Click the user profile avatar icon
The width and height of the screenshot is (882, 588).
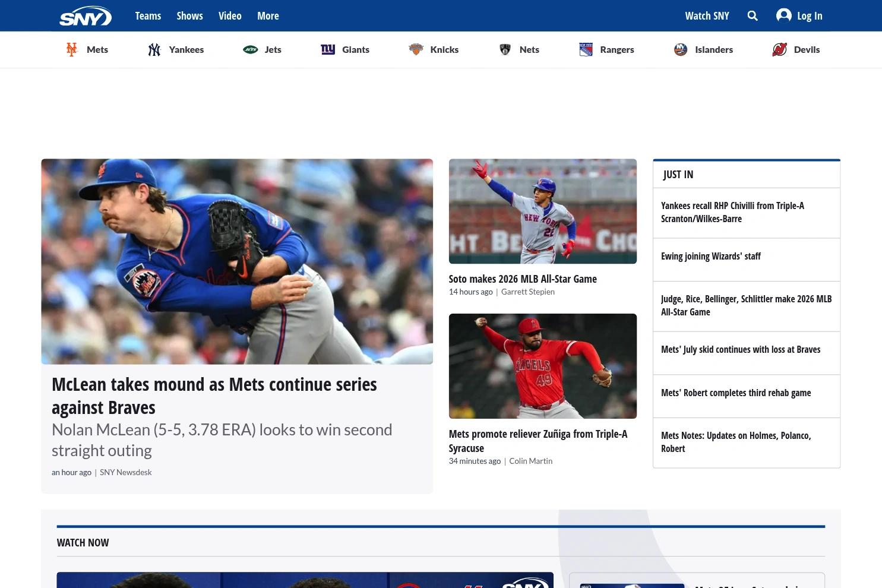tap(784, 15)
